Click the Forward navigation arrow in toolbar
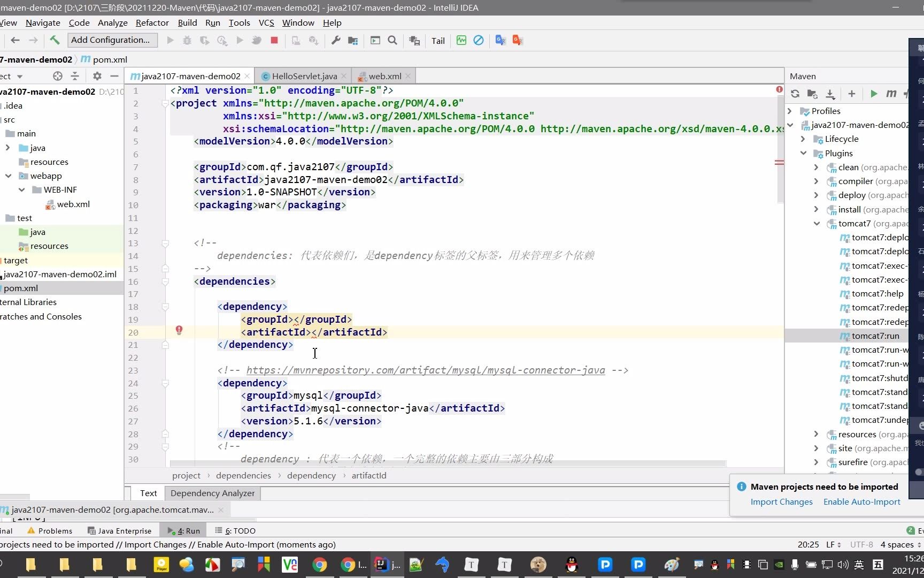Screen dimensions: 924x578 33,40
